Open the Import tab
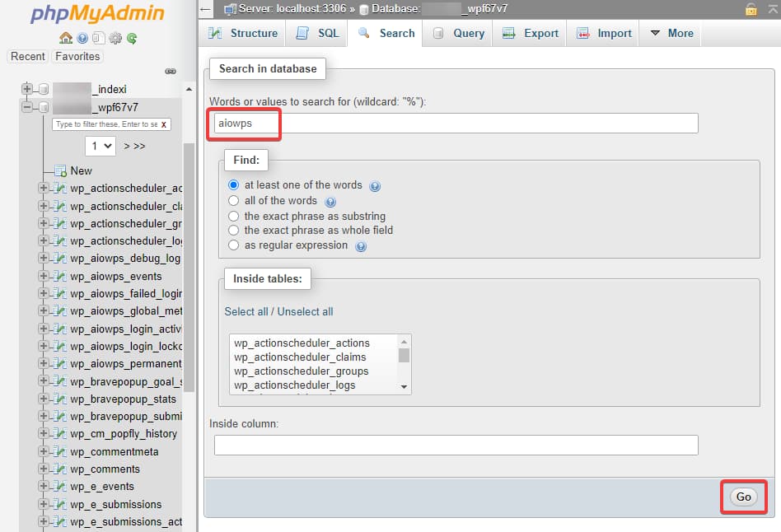This screenshot has height=532, width=781. point(604,33)
